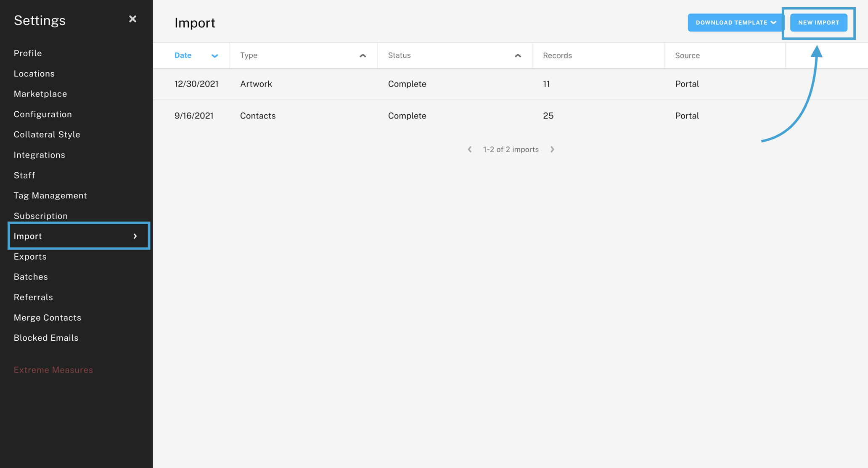
Task: Open the Extreme Measures link
Action: tap(53, 370)
